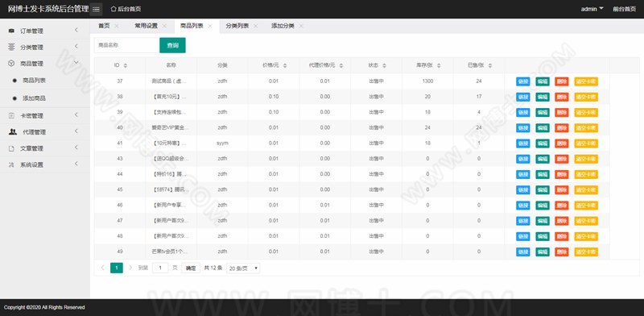Open the 前台首页 link
The height and width of the screenshot is (316, 644).
point(625,9)
